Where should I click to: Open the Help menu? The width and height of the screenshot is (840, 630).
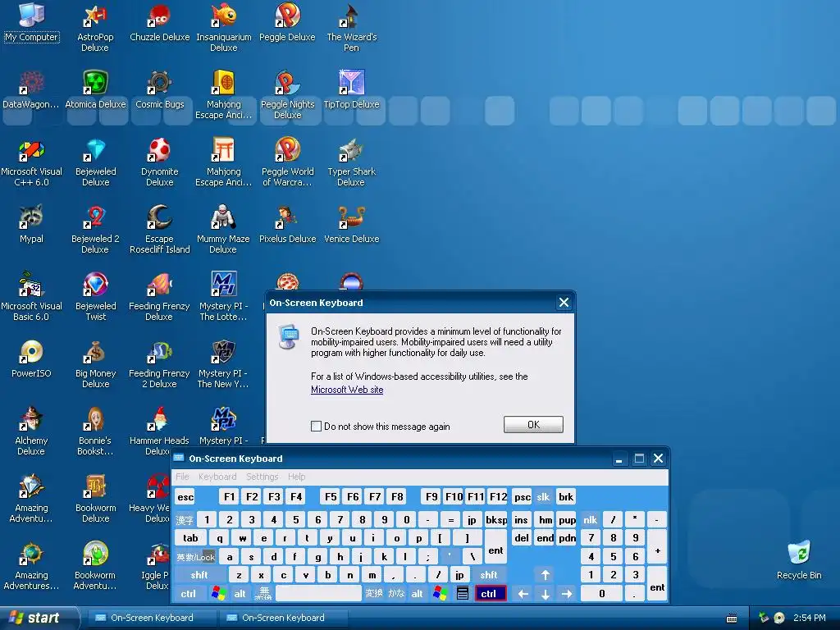[297, 477]
